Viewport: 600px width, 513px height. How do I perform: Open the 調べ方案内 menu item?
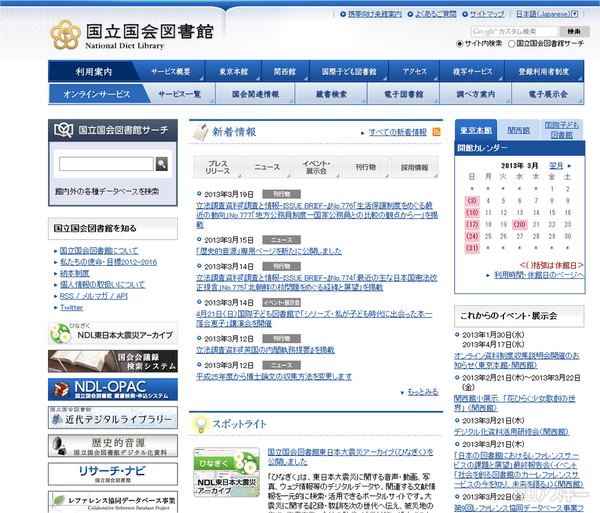tap(476, 94)
